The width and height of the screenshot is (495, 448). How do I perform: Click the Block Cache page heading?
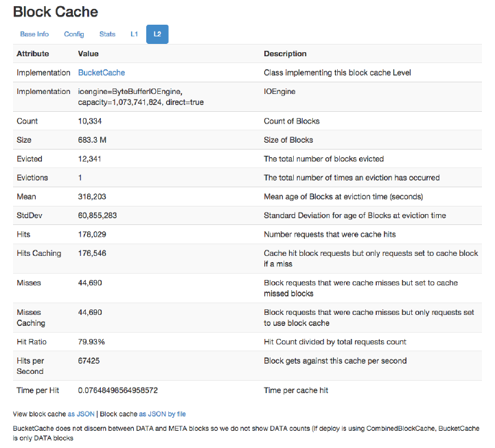(56, 12)
